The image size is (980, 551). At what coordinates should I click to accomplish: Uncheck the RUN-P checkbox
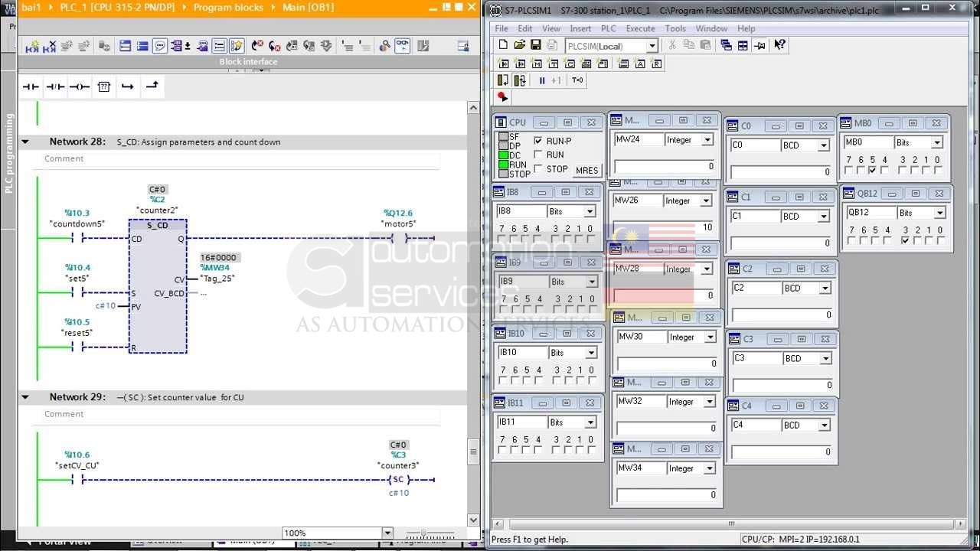click(x=537, y=141)
